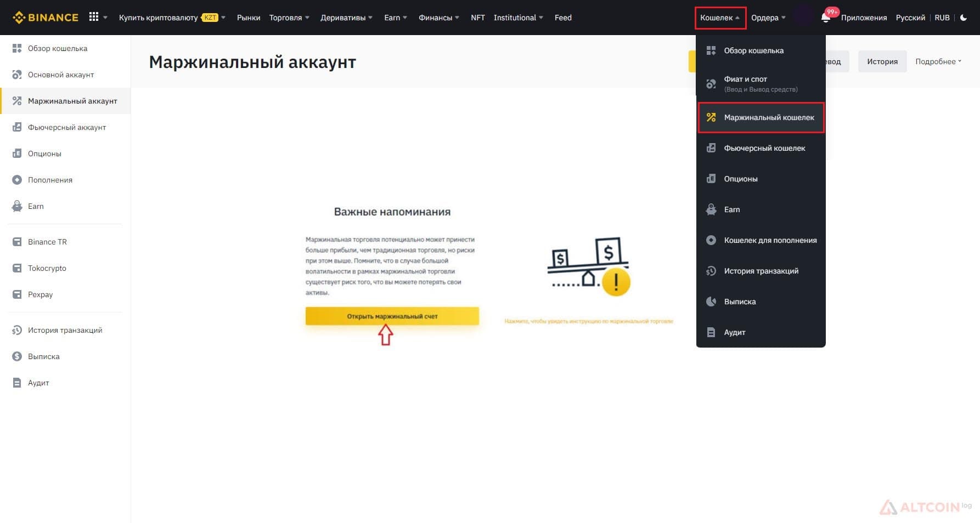Click the sidebar Фьючерсный аккаунт icon
This screenshot has width=980, height=523.
point(17,127)
